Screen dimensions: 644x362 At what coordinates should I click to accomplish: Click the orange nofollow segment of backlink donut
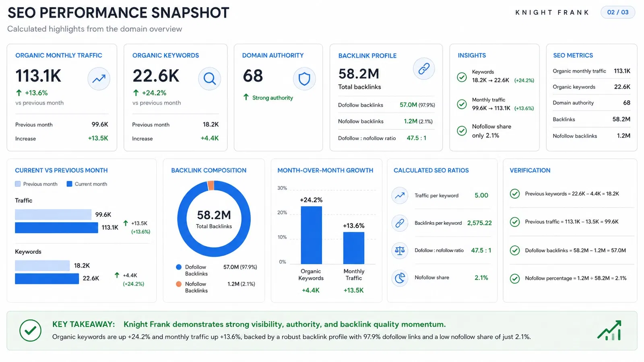coord(211,185)
